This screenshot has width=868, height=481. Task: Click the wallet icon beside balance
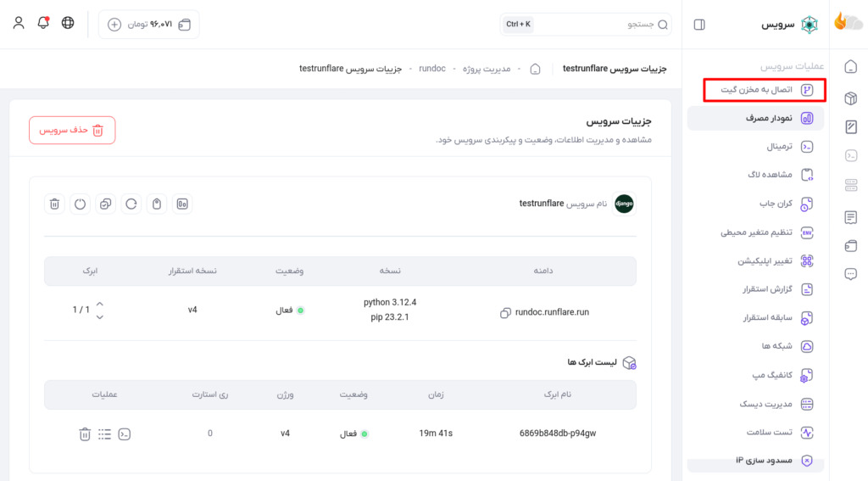[x=185, y=25]
